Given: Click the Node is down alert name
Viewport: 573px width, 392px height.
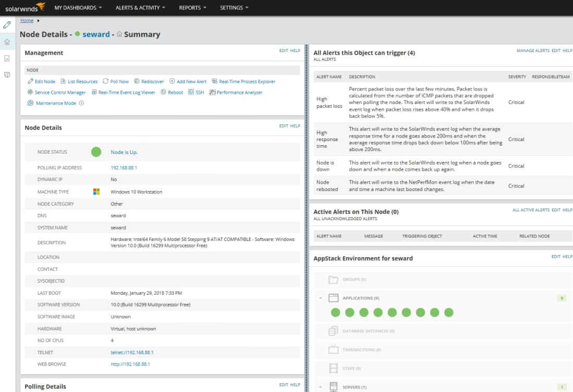Looking at the screenshot, I should coord(325,166).
